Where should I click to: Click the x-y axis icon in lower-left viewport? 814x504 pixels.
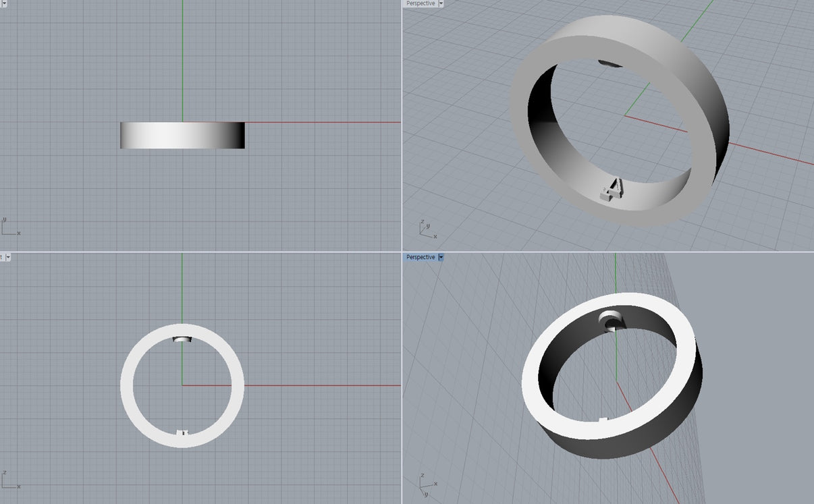click(x=9, y=481)
